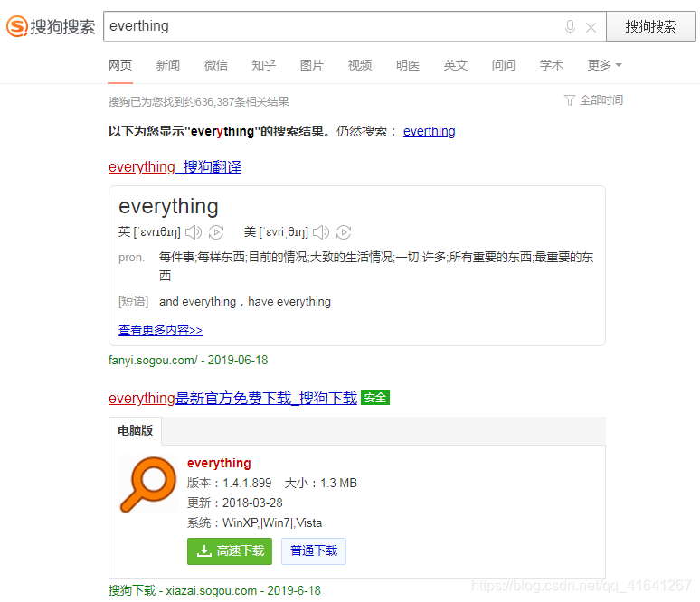Open the 学术 tab

552,65
